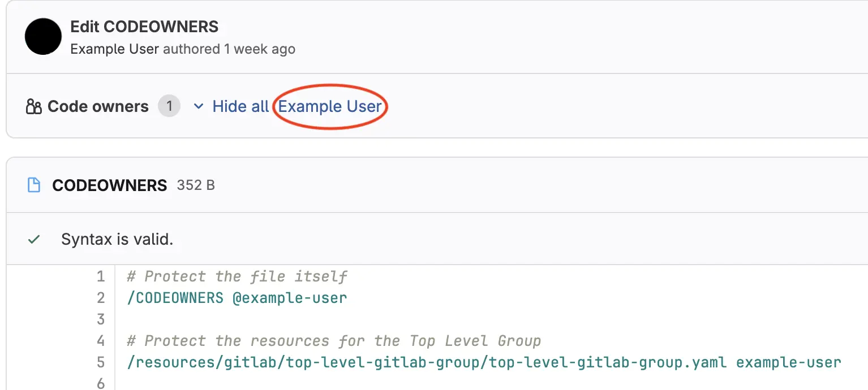Select line number 2 in the gutter
This screenshot has height=390, width=868.
pos(101,298)
